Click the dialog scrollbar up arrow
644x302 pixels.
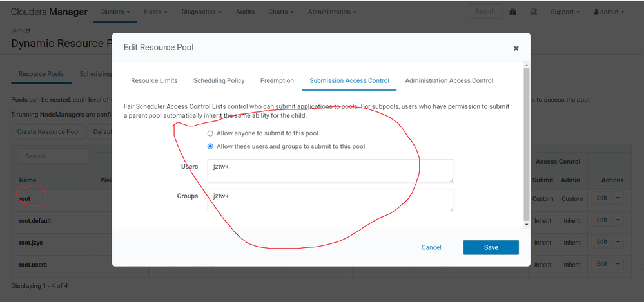[x=527, y=65]
